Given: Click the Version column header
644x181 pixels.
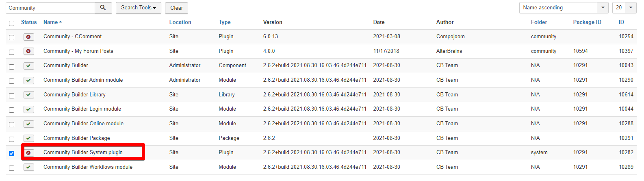Looking at the screenshot, I should (x=273, y=22).
